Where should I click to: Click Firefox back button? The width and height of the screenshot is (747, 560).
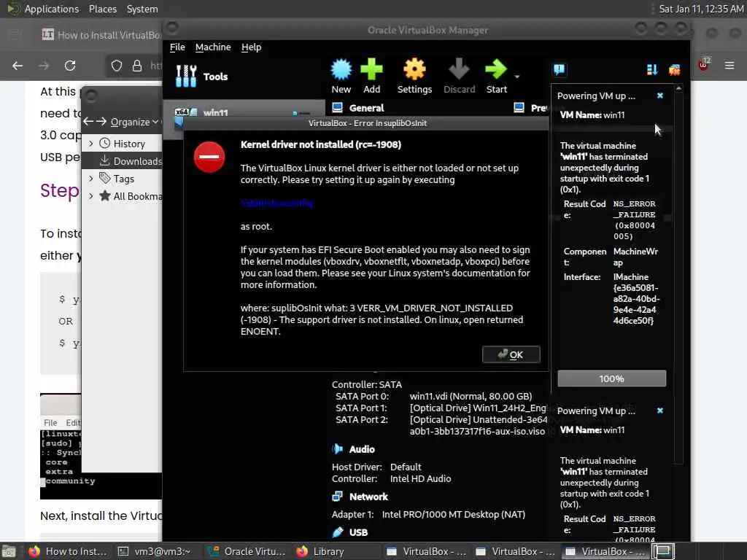[x=18, y=66]
